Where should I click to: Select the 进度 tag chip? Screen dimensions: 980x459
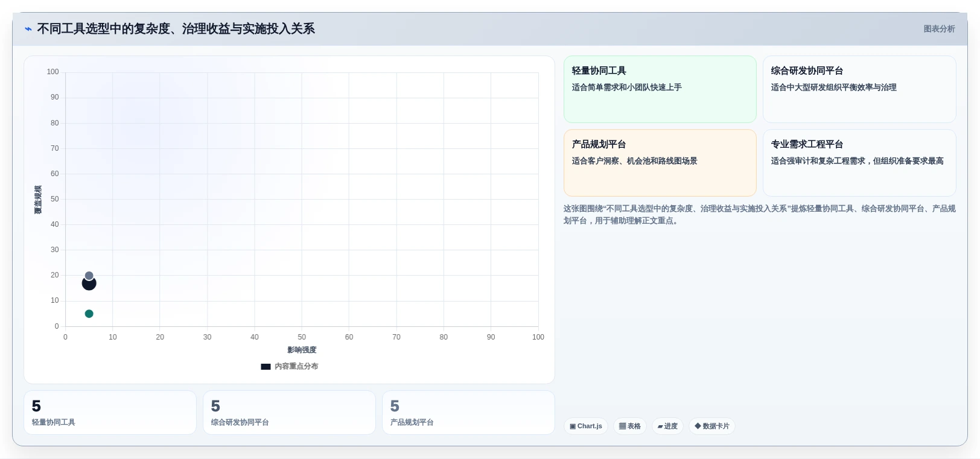pyautogui.click(x=667, y=426)
